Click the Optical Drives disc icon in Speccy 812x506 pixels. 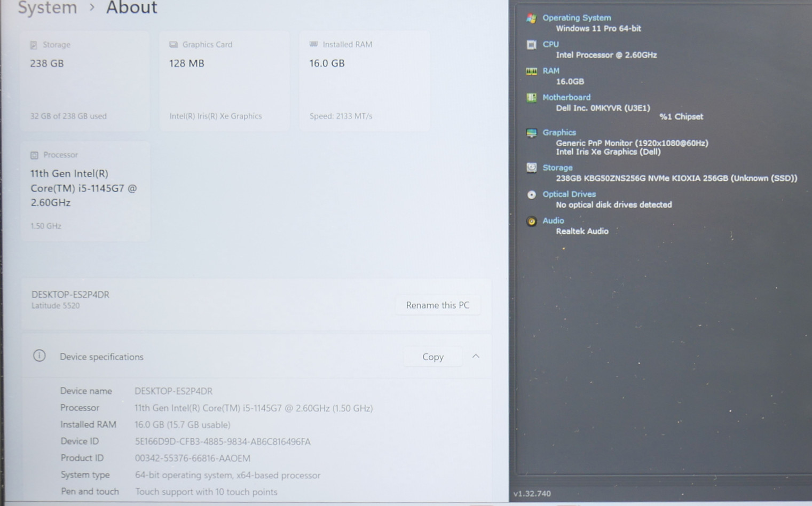click(531, 195)
